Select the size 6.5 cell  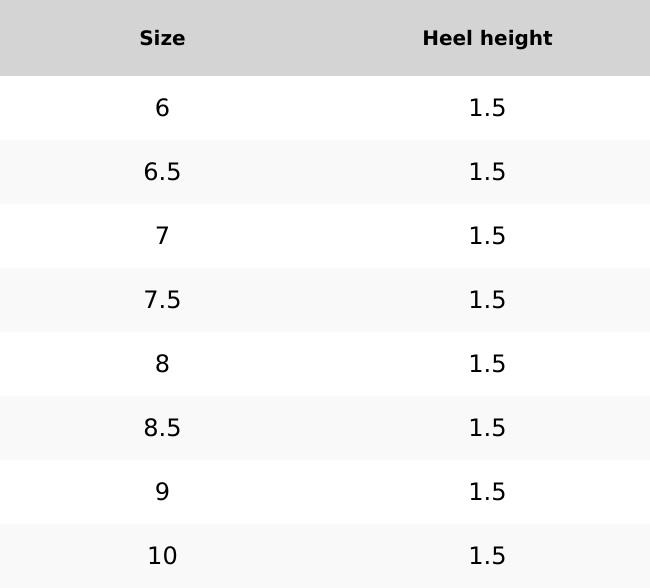tap(162, 172)
